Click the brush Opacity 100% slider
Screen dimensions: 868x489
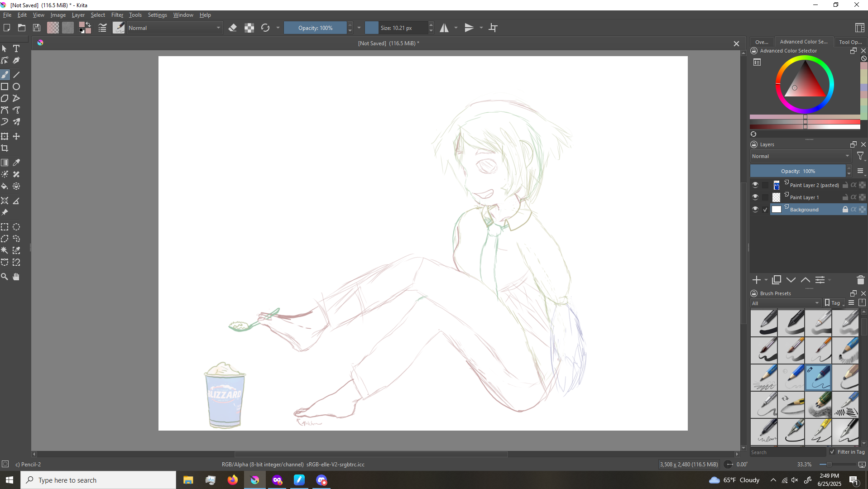point(315,28)
